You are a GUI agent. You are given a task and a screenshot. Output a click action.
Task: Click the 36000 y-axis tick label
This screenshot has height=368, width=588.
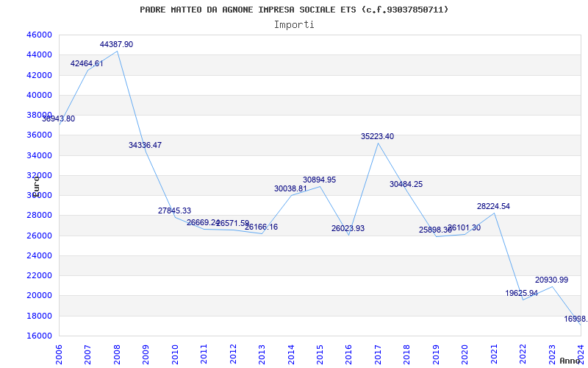(39, 135)
